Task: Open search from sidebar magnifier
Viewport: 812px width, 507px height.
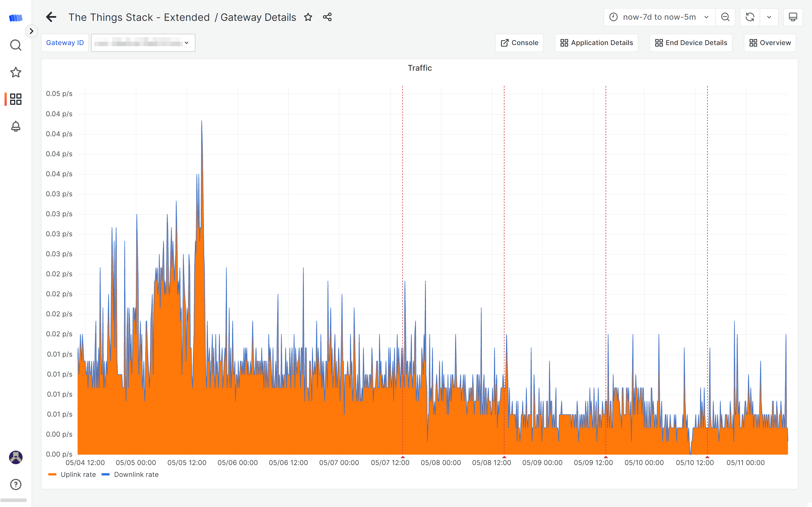Action: pyautogui.click(x=16, y=45)
